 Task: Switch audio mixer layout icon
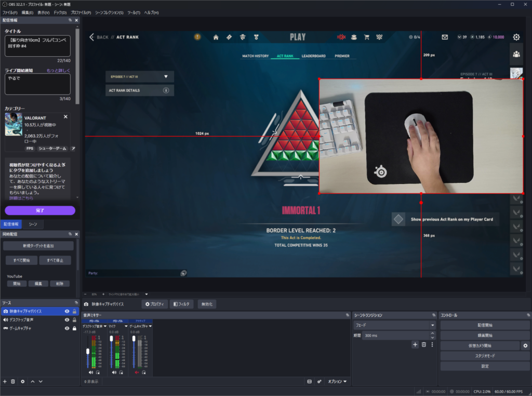click(x=310, y=381)
